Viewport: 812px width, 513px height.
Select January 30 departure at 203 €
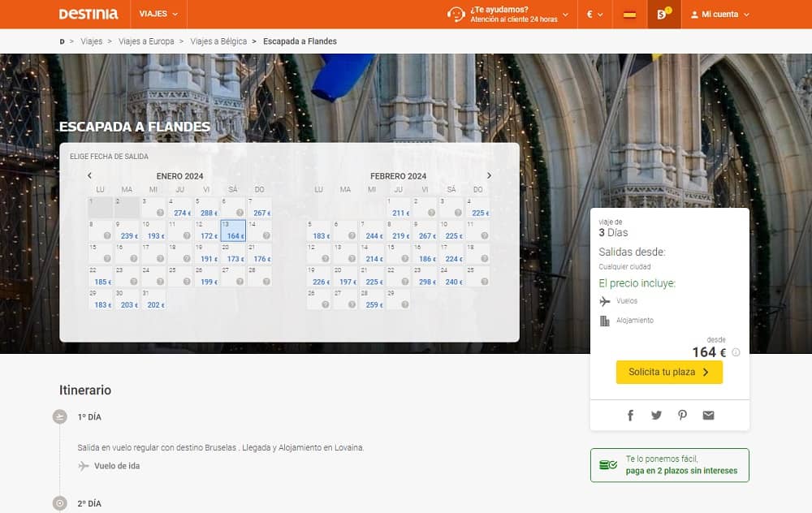(127, 300)
